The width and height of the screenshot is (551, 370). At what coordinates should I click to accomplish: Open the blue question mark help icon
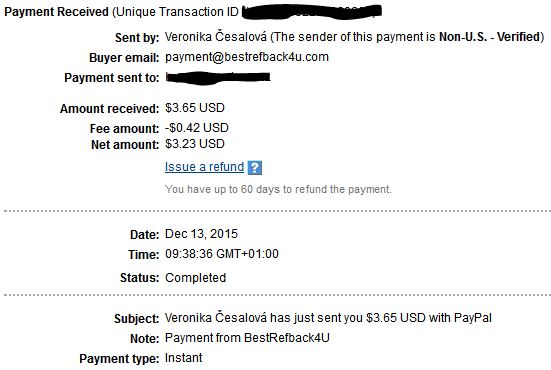255,168
